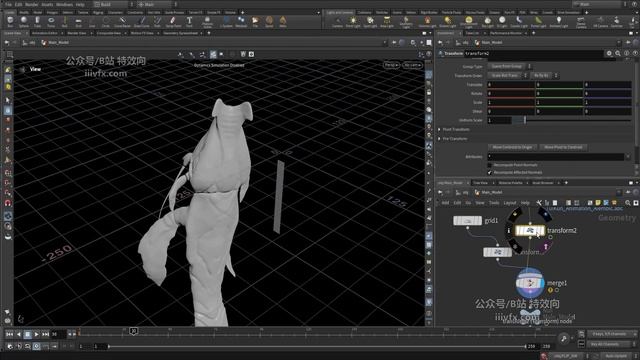Disable Recompute Affected Normals checkbox
The image size is (640, 360).
pyautogui.click(x=489, y=172)
